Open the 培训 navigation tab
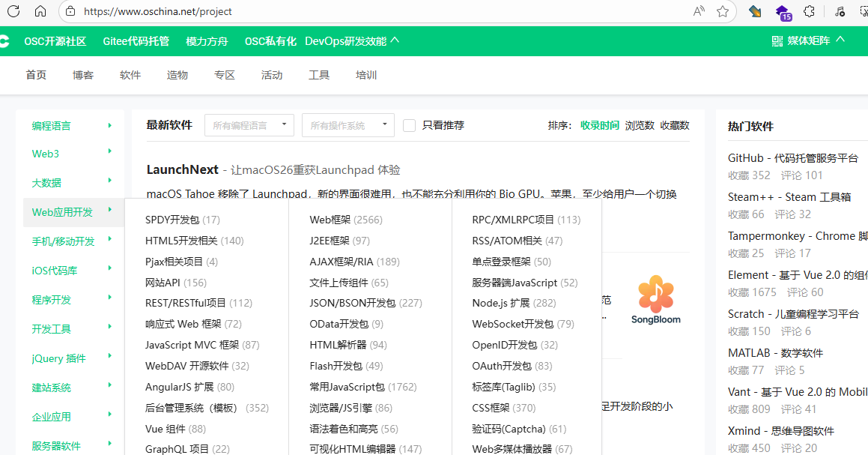 [366, 75]
